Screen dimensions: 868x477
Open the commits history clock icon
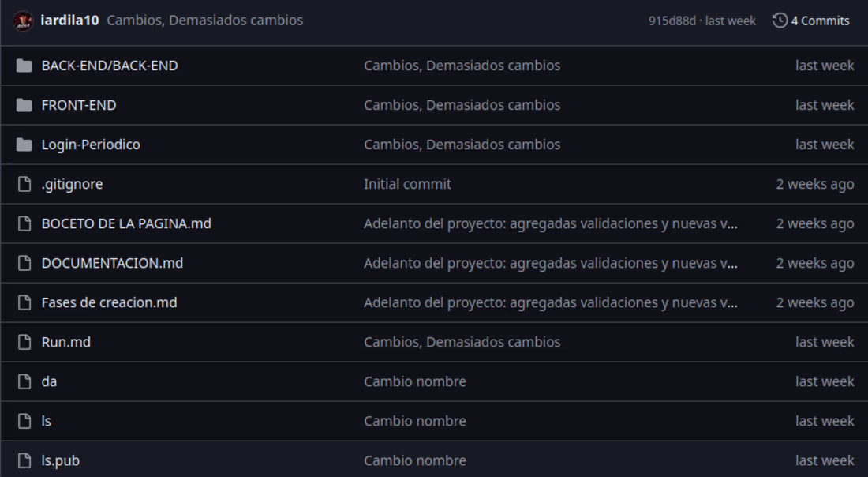pyautogui.click(x=780, y=21)
